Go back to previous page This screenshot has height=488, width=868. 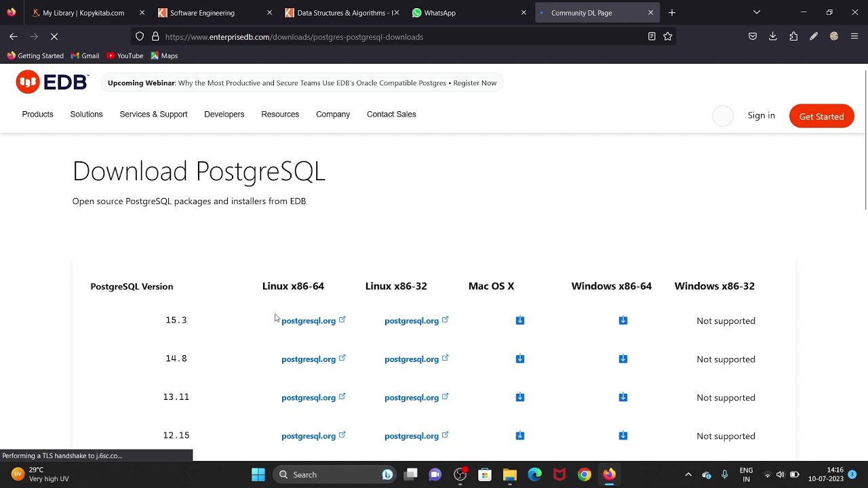pos(14,37)
